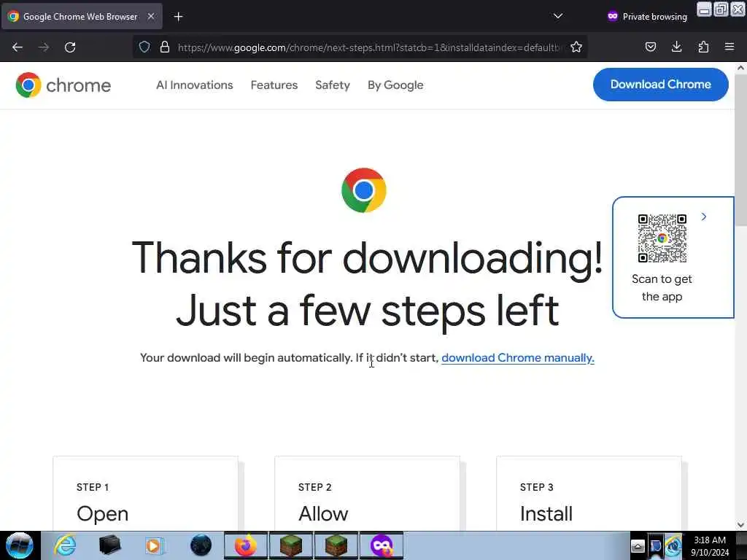Click the Download Chrome button

(660, 85)
